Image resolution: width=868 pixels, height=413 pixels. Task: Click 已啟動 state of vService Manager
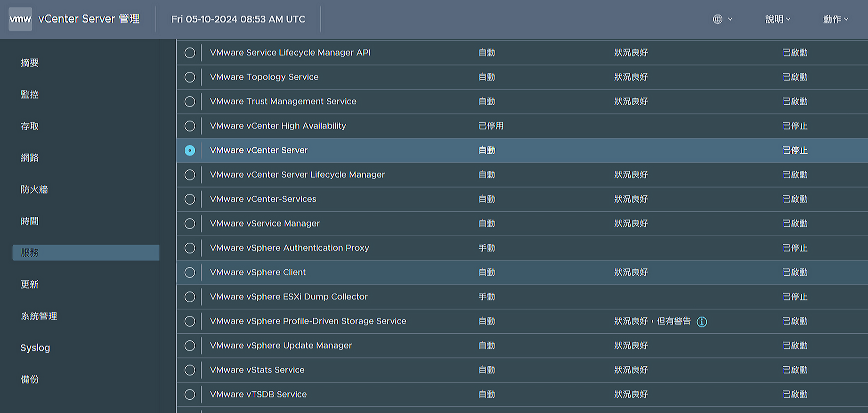click(x=795, y=223)
